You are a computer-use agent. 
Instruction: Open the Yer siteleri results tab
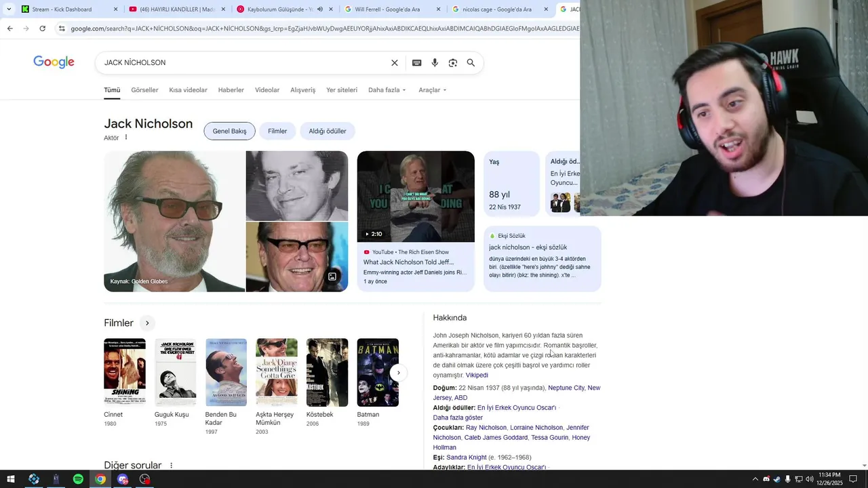342,90
